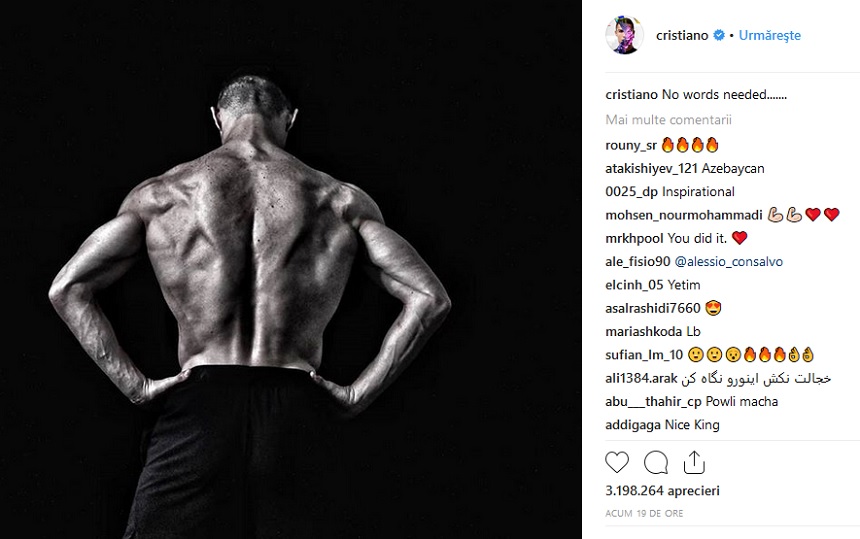Visit mohsen_nourmohammadi's profile
This screenshot has width=860, height=539.
[684, 215]
